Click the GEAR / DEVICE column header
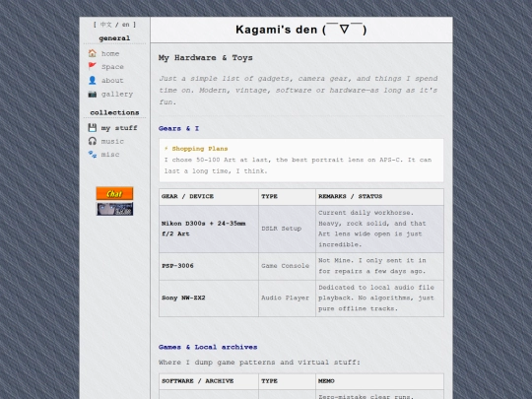Viewport: 532px width, 399px height. click(x=209, y=197)
